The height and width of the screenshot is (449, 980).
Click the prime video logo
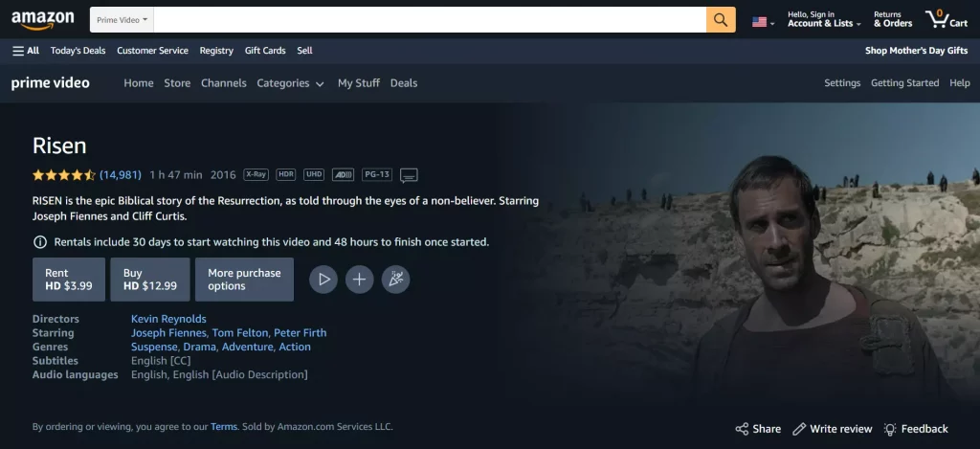[x=51, y=83]
